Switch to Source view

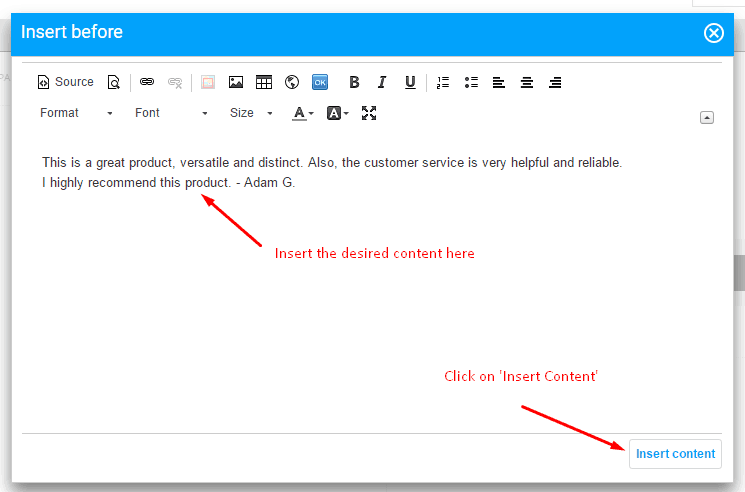[x=65, y=82]
